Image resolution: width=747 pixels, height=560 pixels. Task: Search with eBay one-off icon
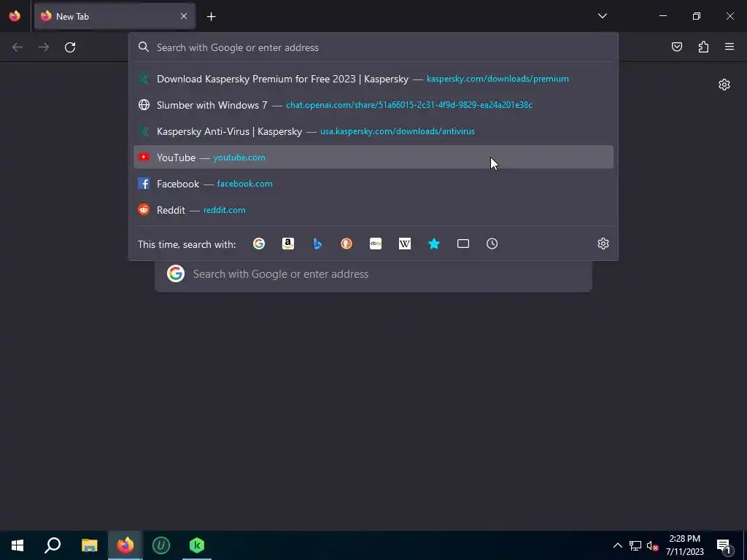click(x=376, y=244)
